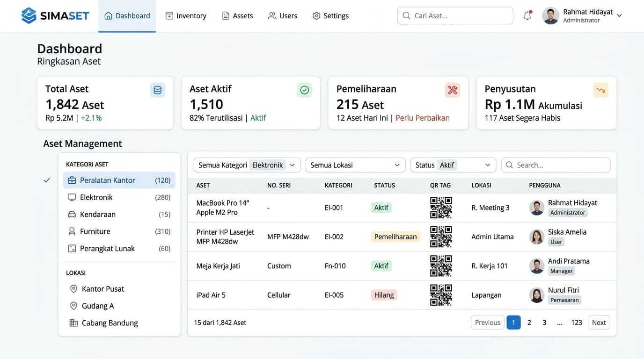The height and width of the screenshot is (359, 644).
Task: Click the Next pagination button
Action: pos(599,323)
